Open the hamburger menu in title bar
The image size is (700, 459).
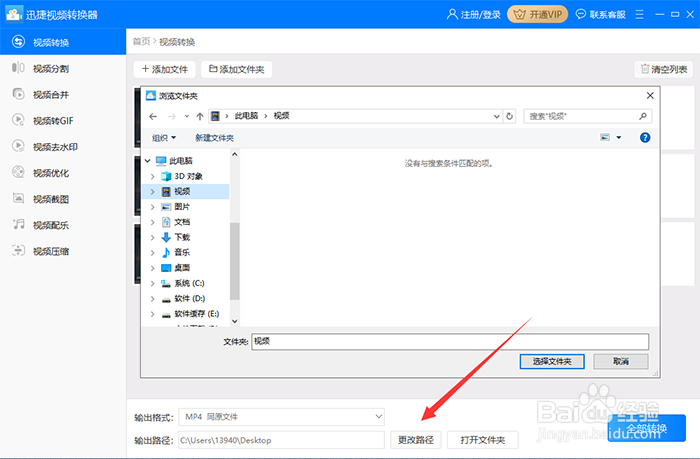pyautogui.click(x=639, y=15)
